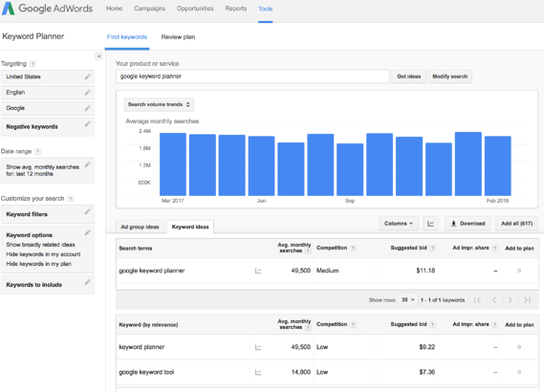Viewport: 544px width, 392px height.
Task: Click the Modify search button
Action: coord(450,76)
